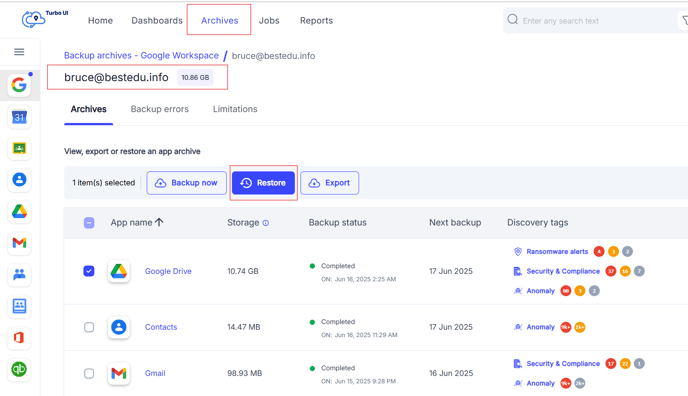Click Gmail row app icon
Image resolution: width=688 pixels, height=396 pixels.
[118, 373]
